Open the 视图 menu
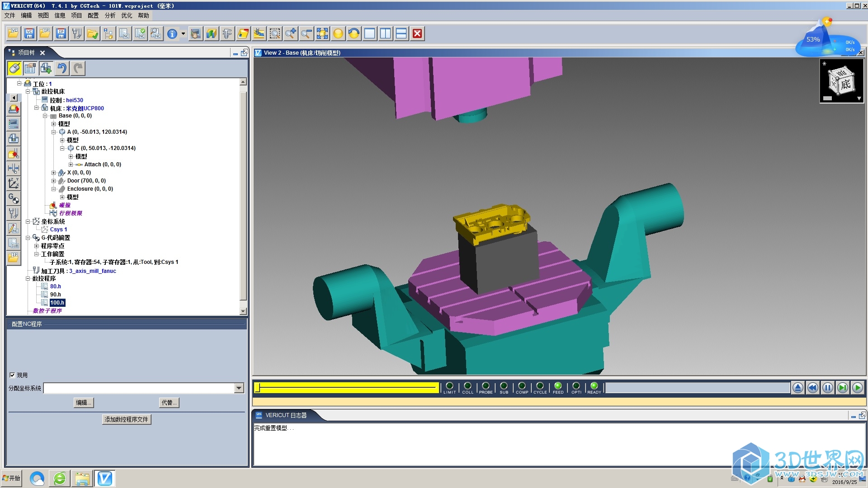Viewport: 868px width, 488px height. coord(43,15)
